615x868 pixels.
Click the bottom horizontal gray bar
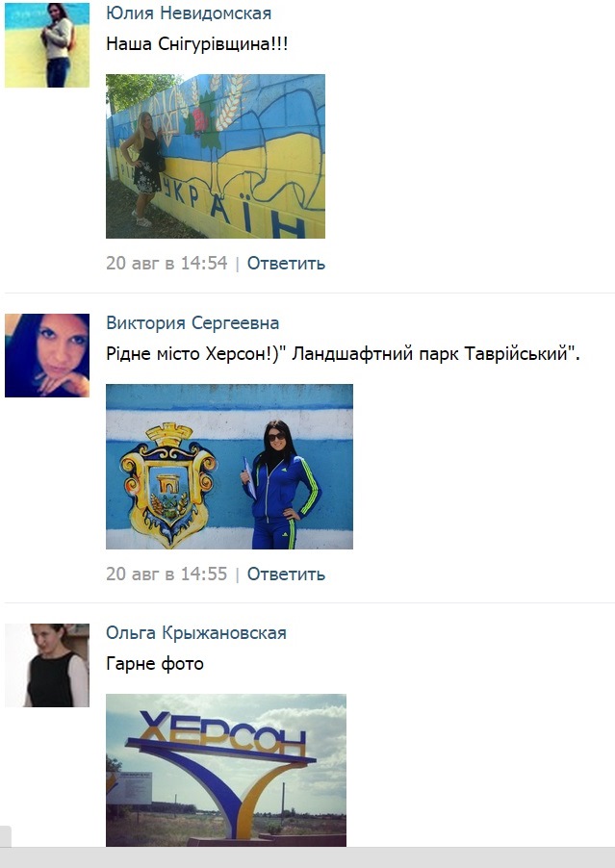pos(307,857)
